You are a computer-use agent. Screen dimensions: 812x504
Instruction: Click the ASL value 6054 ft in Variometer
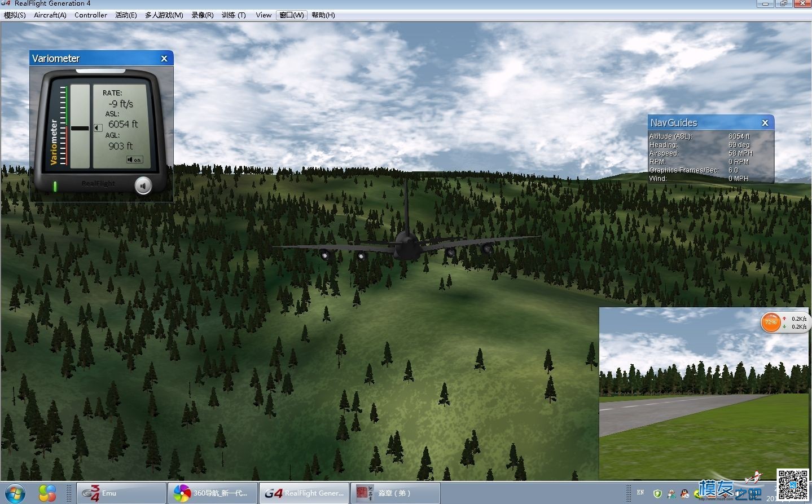123,124
